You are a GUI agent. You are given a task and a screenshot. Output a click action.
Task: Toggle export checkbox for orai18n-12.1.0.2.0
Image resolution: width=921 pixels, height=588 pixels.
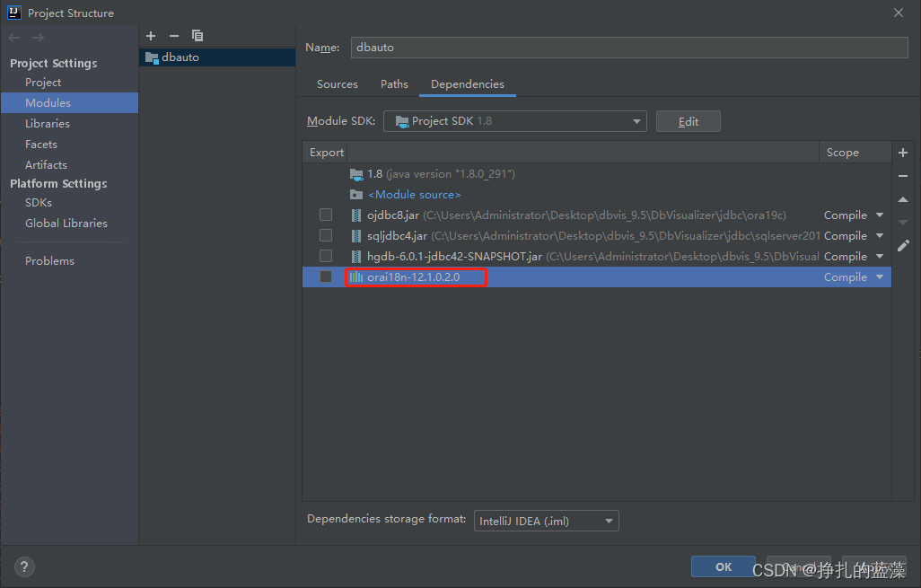pos(326,276)
